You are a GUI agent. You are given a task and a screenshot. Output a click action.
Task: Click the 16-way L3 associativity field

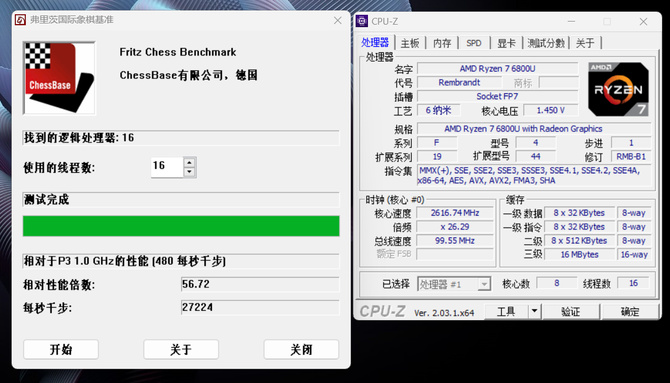(x=634, y=254)
